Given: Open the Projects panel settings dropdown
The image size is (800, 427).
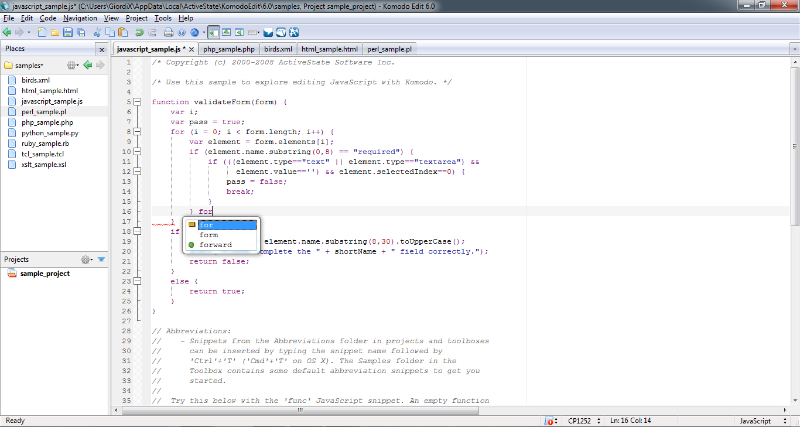Looking at the screenshot, I should tap(88, 260).
